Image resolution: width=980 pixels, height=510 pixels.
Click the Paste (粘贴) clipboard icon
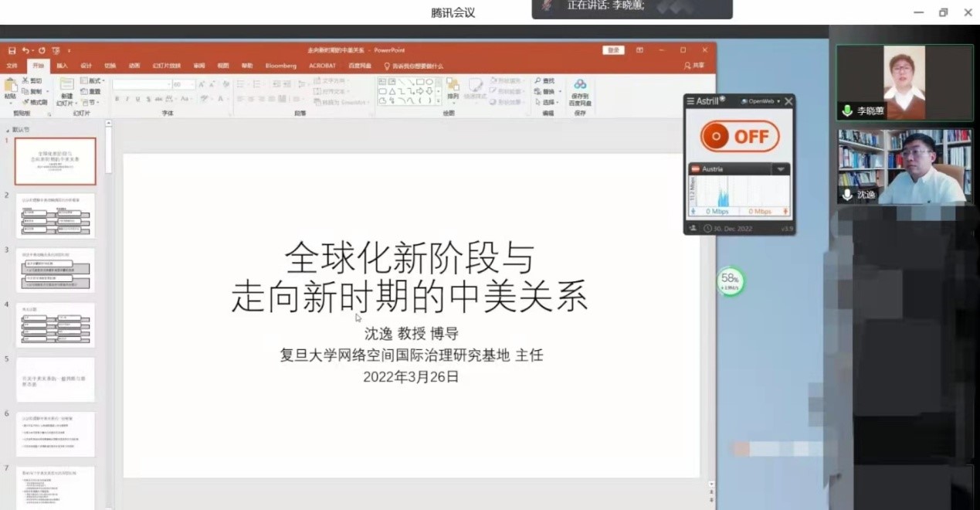click(x=10, y=87)
